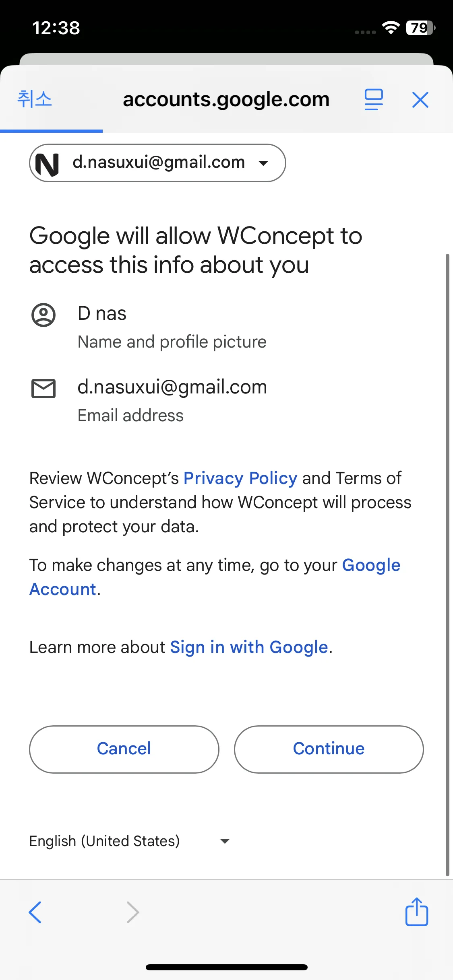Click the Continue button
The height and width of the screenshot is (980, 453).
pos(329,749)
